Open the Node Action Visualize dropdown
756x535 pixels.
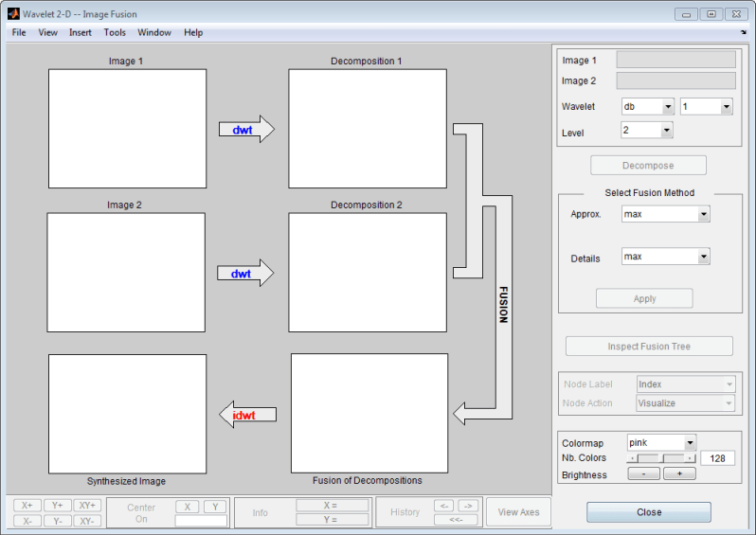click(x=686, y=403)
